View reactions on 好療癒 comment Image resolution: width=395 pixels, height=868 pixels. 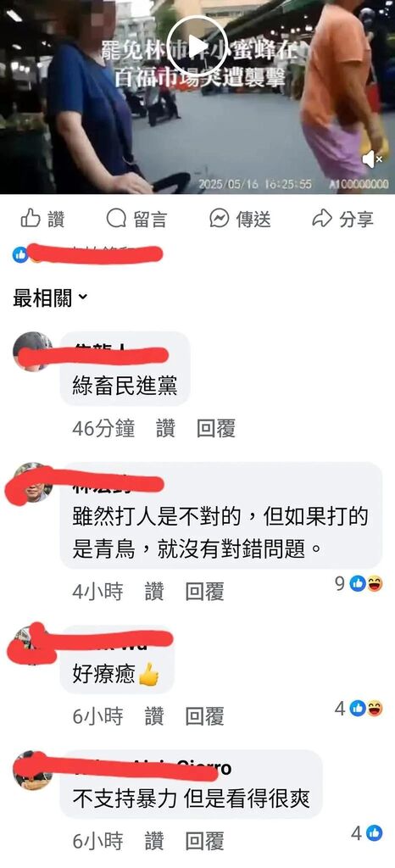pos(359,708)
